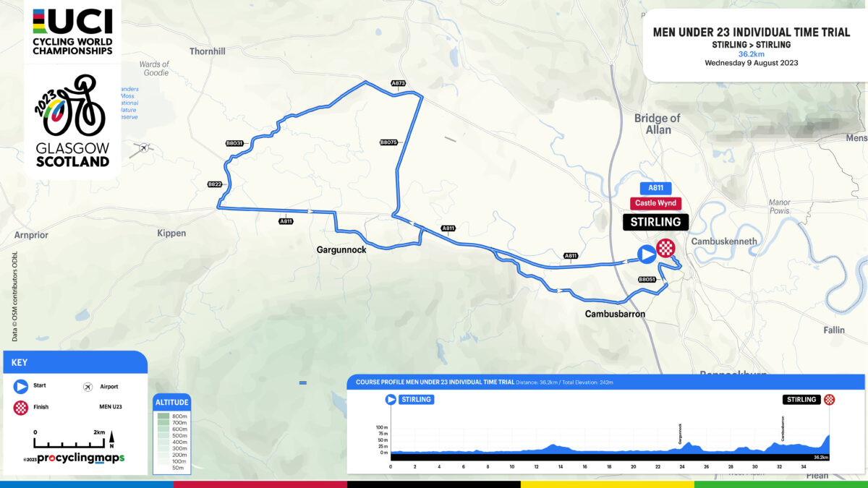Screen dimensions: 868x488
Task: Click the Glasgow Scotland 2023 cyclist logo
Action: pyautogui.click(x=72, y=120)
